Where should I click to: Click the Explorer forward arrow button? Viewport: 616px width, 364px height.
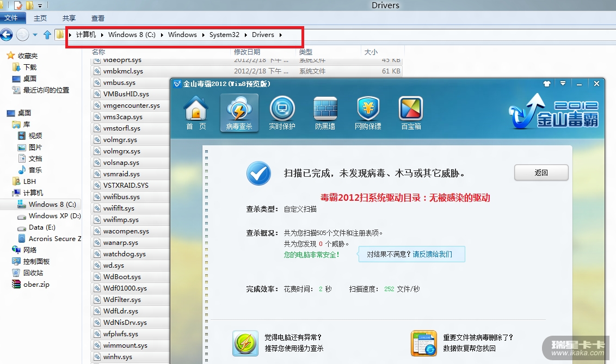click(22, 35)
